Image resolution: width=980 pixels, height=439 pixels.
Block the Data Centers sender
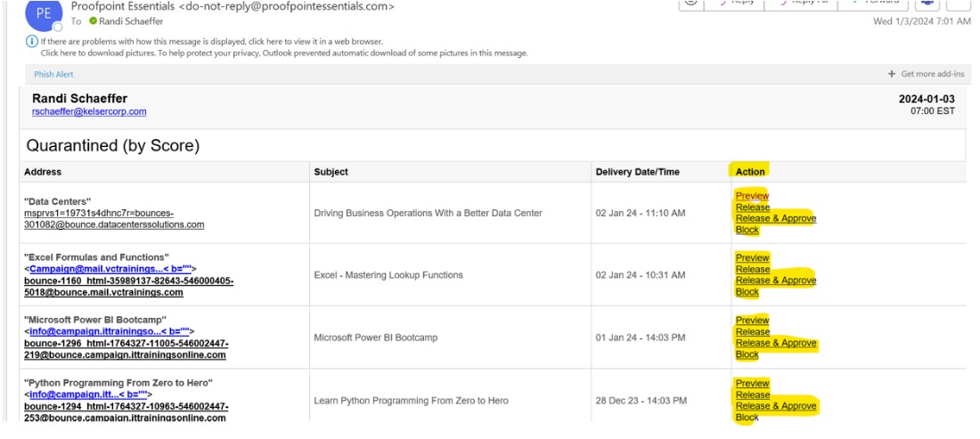point(747,230)
